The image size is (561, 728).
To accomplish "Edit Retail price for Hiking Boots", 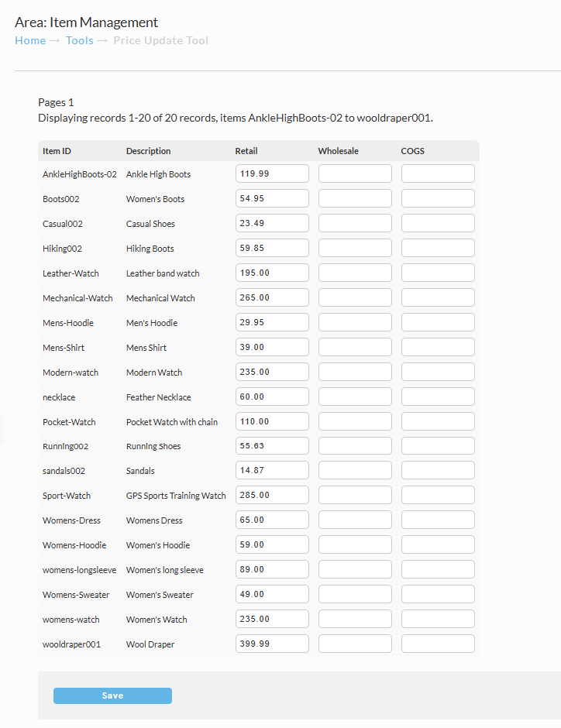I will 272,248.
